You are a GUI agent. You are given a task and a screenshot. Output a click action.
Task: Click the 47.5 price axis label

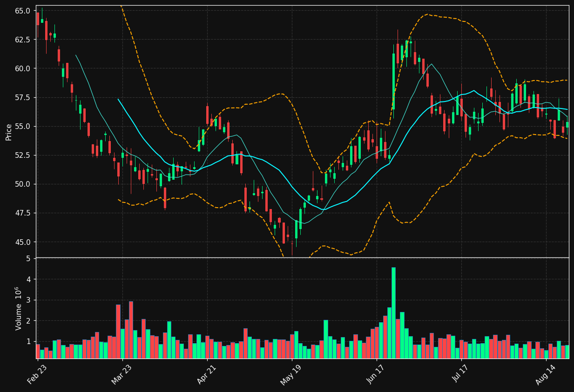pos(22,213)
